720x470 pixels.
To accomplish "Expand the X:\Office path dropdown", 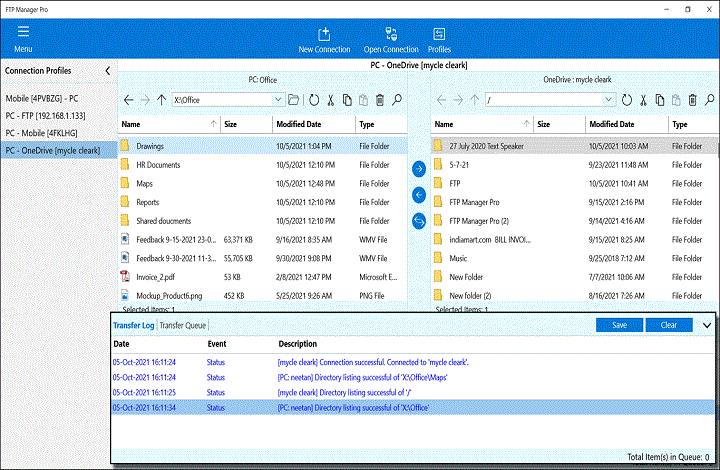I will coord(276,100).
